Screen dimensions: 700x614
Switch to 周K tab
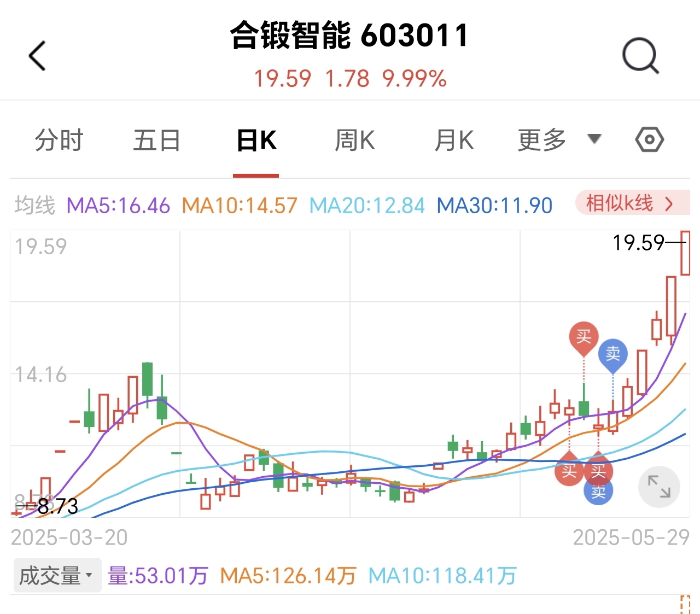point(354,140)
